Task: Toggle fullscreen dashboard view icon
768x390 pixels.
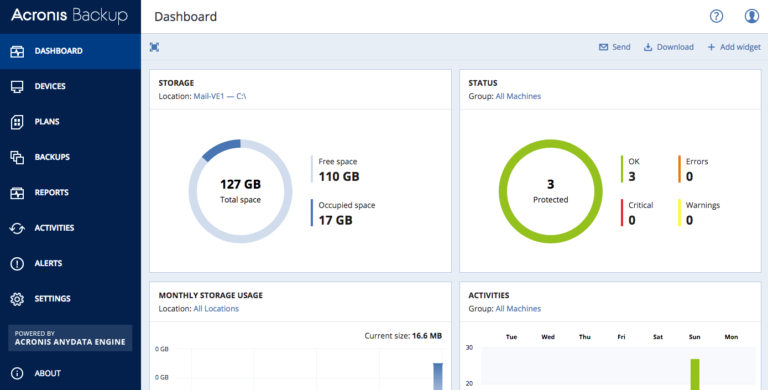Action: [x=154, y=47]
